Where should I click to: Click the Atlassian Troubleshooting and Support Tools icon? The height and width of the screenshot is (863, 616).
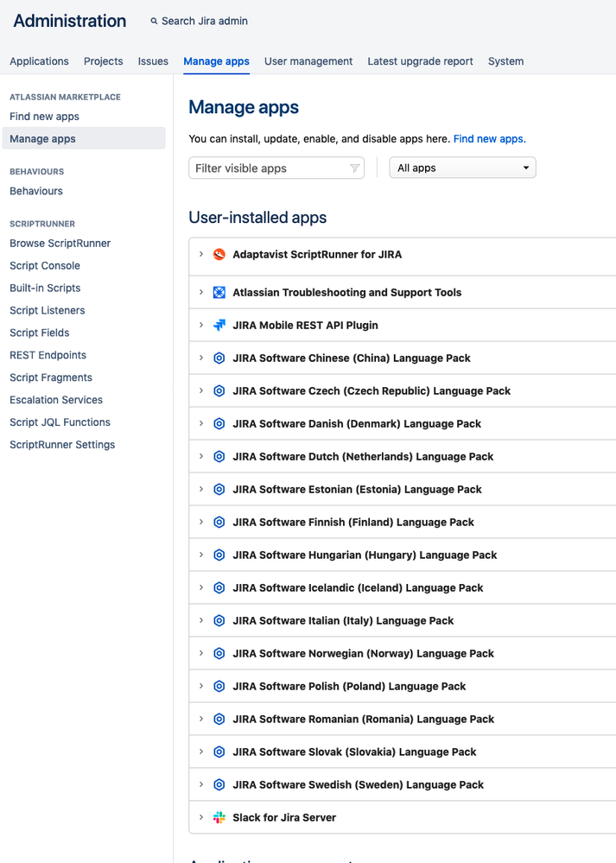point(219,292)
